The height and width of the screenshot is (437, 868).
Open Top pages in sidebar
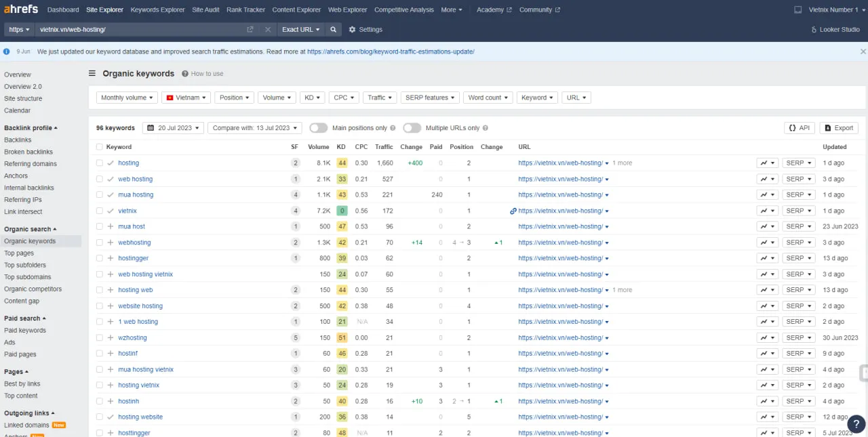[x=19, y=253]
